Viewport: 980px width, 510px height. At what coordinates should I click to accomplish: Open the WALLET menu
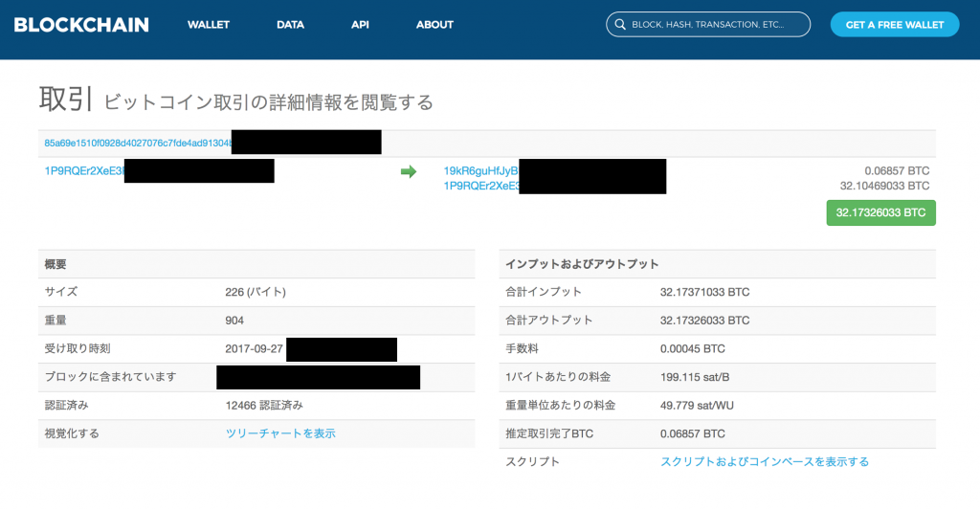(208, 25)
